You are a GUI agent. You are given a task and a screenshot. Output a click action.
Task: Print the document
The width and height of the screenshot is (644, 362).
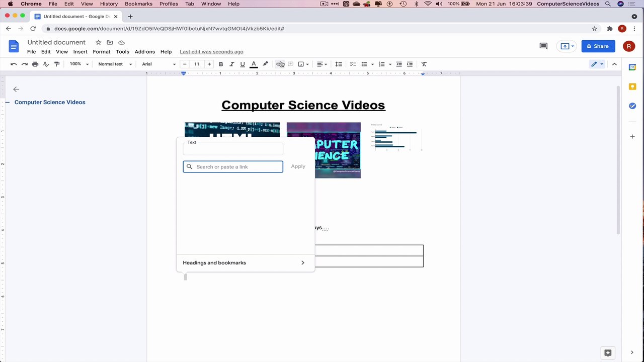[x=35, y=64]
